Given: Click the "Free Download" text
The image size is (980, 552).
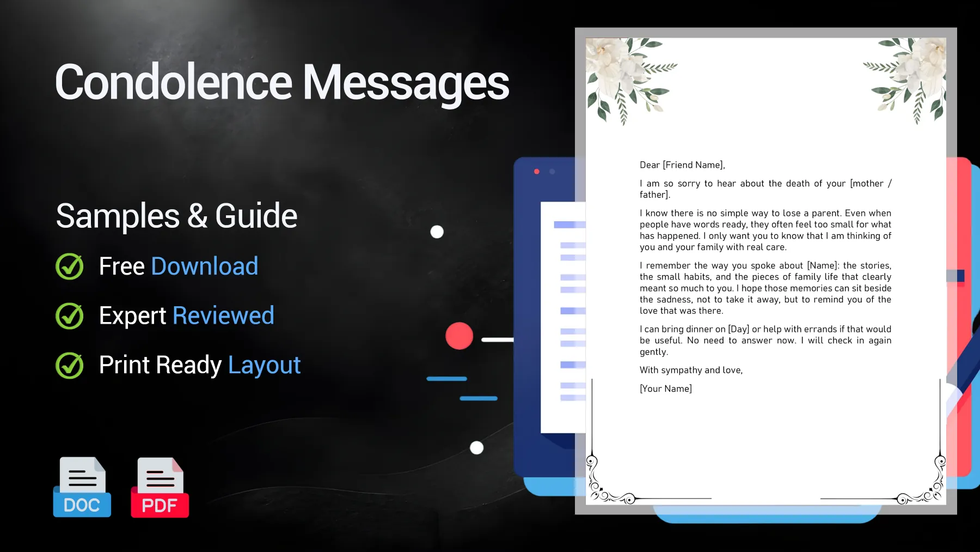Looking at the screenshot, I should click(179, 266).
